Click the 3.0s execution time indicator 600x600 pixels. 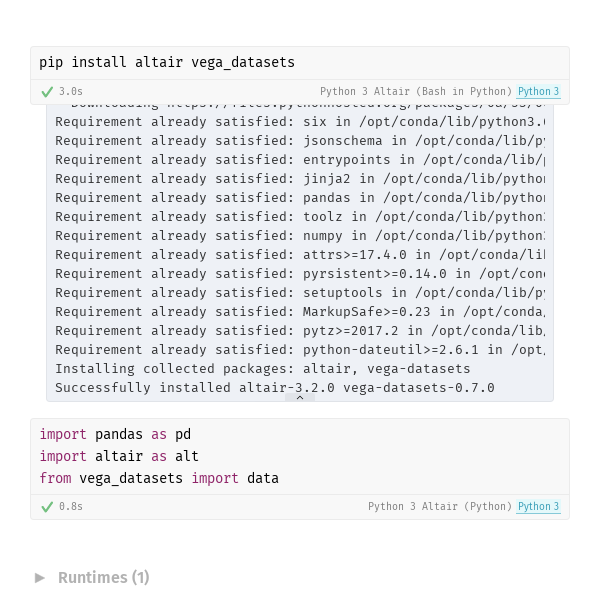click(71, 91)
